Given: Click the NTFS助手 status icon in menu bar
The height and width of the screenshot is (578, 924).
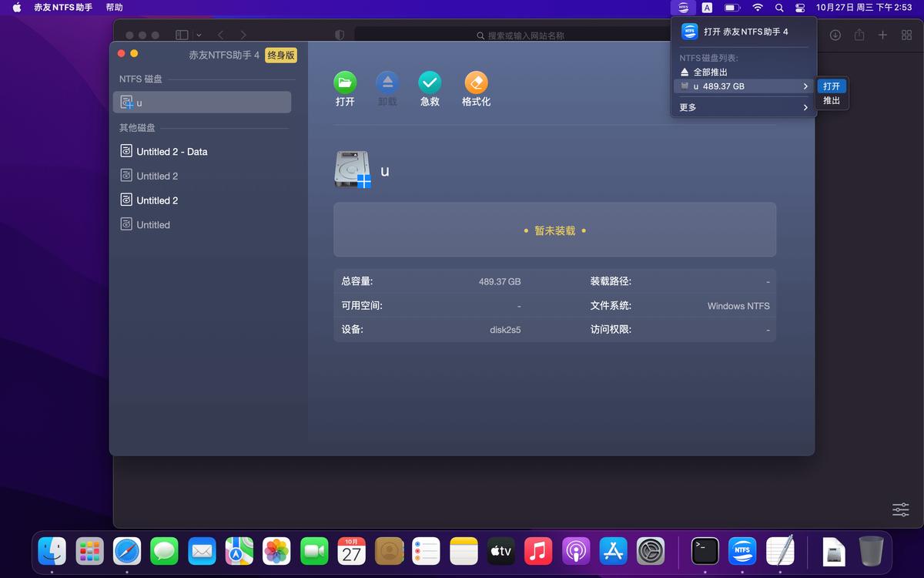Looking at the screenshot, I should pos(682,8).
